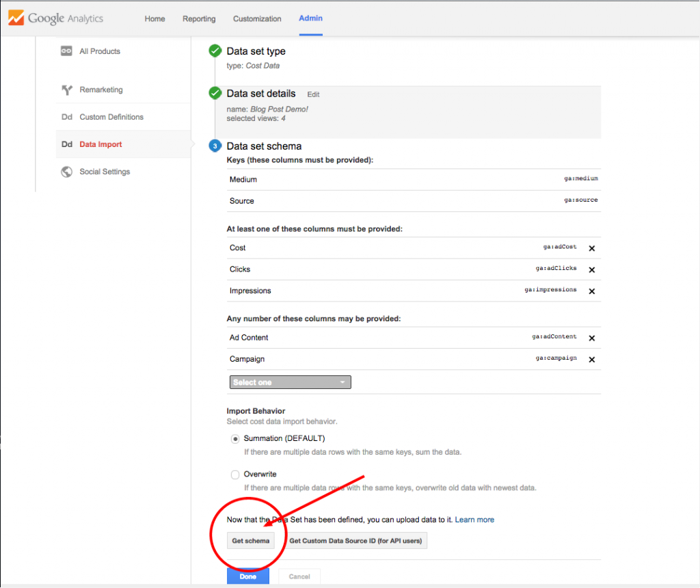700x588 pixels.
Task: Click the ga:campaign identifier text
Action: point(556,358)
